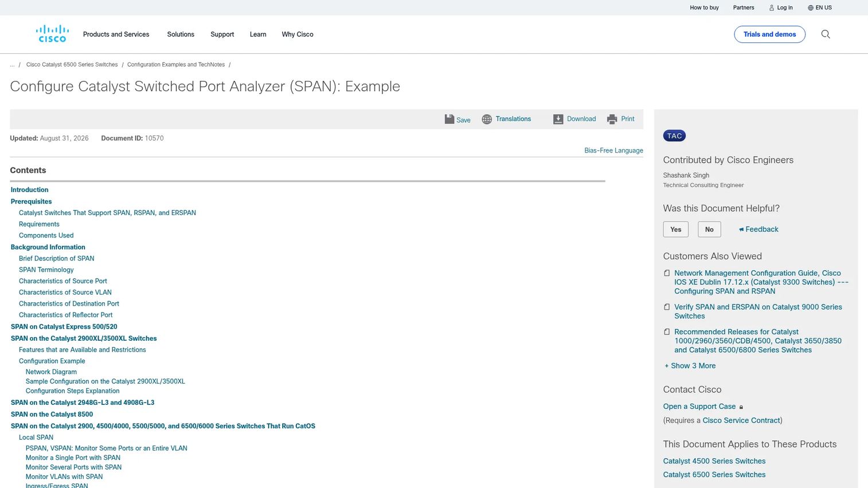The height and width of the screenshot is (488, 868).
Task: Click document icon beside Recommended Releases for Catalyst
Action: click(x=667, y=332)
